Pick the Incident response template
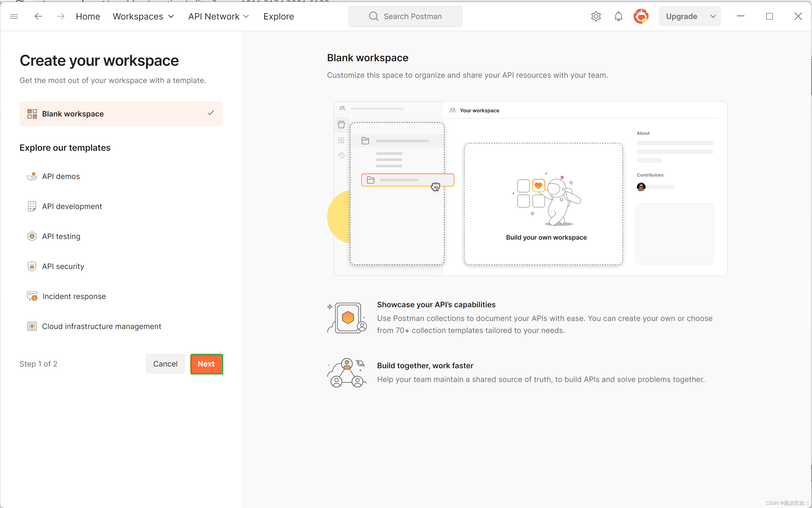Image resolution: width=812 pixels, height=508 pixels. [x=74, y=296]
